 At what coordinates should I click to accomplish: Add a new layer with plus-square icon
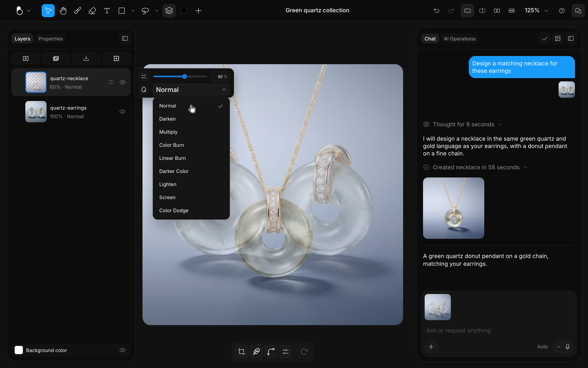pyautogui.click(x=116, y=58)
